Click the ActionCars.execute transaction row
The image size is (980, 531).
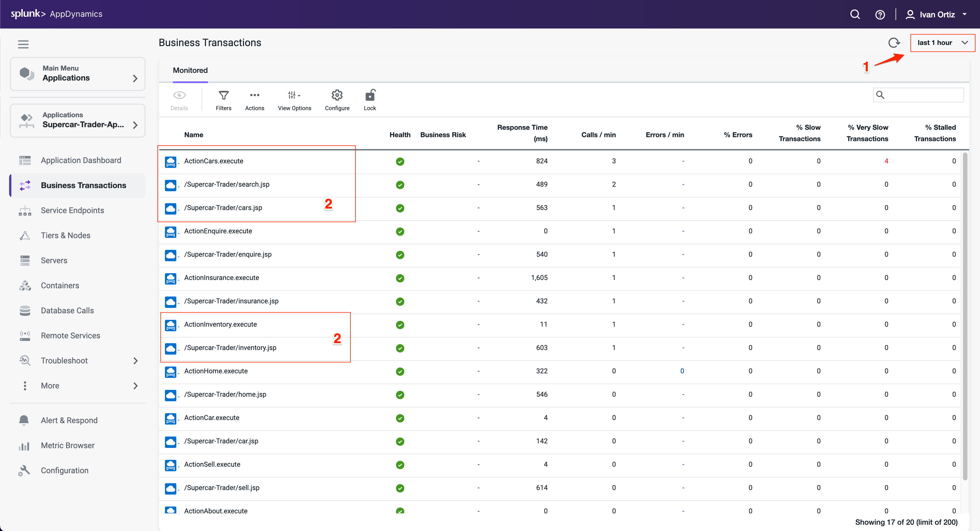(x=214, y=161)
